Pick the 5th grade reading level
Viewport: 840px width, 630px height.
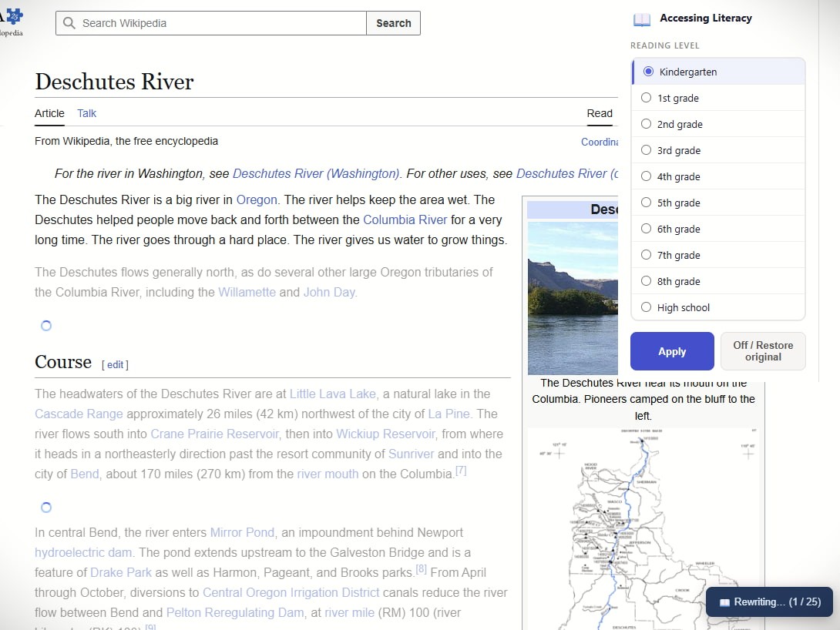718,203
